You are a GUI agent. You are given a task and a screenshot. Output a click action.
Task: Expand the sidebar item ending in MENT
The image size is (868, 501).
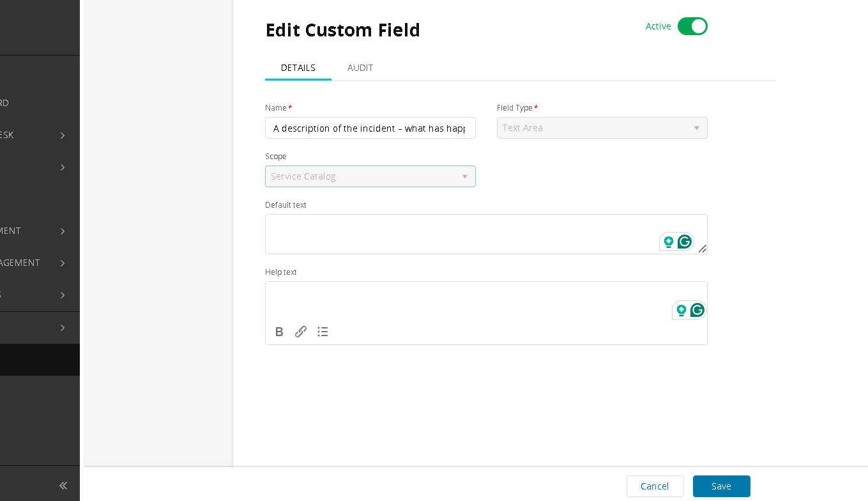pyautogui.click(x=63, y=231)
